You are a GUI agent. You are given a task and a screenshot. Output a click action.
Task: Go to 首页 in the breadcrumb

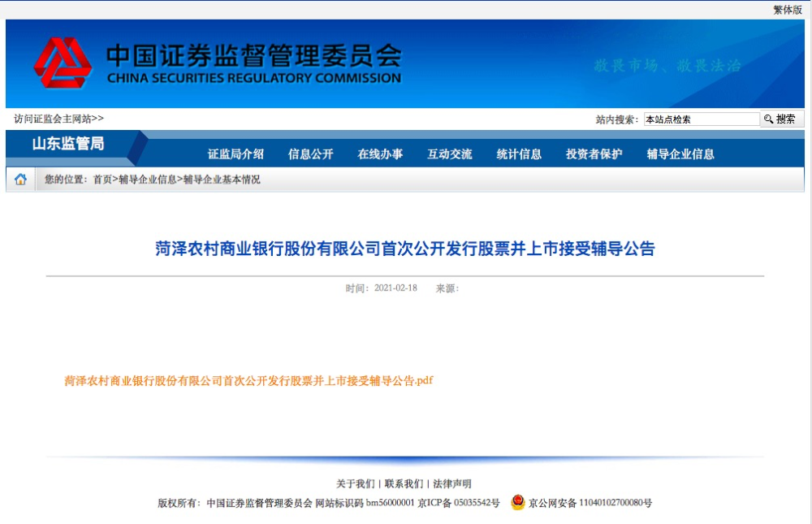point(102,180)
